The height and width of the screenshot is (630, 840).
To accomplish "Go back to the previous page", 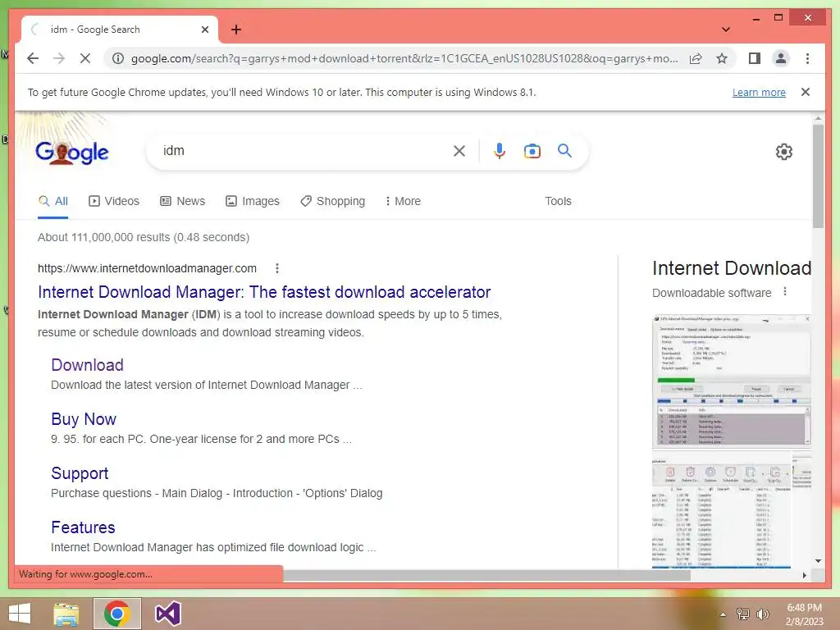I will pos(33,58).
